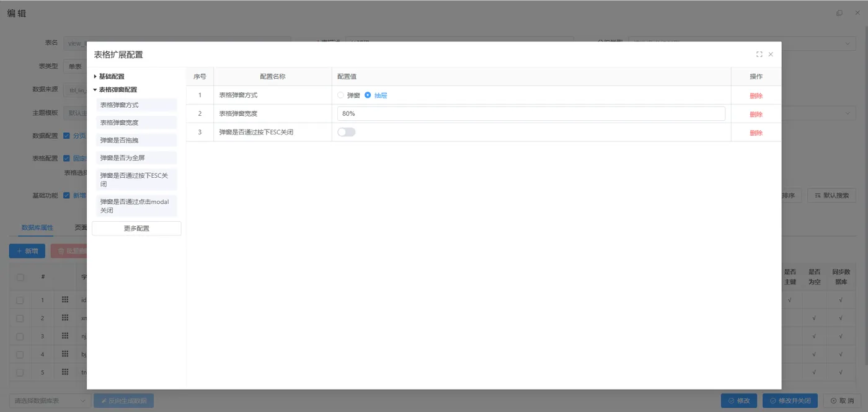Delete the 表格弹窗方式 config row
Screen dimensions: 868x412
click(x=756, y=96)
